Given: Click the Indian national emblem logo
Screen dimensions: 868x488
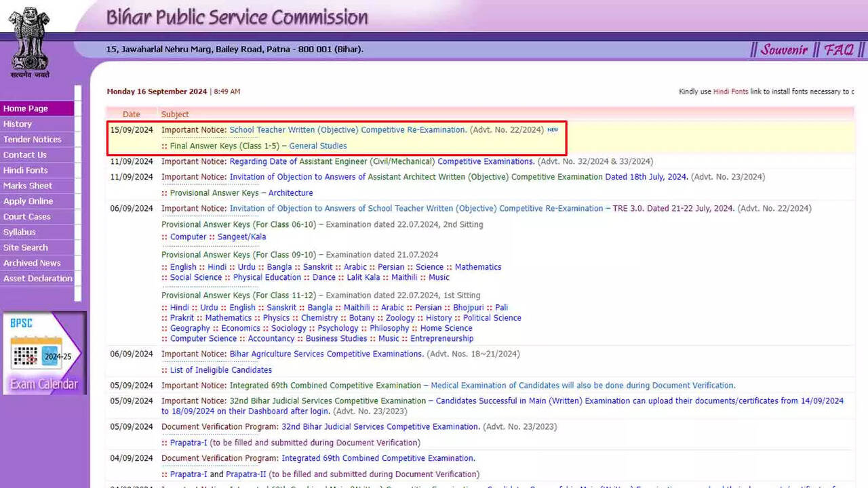Looking at the screenshot, I should (x=30, y=41).
